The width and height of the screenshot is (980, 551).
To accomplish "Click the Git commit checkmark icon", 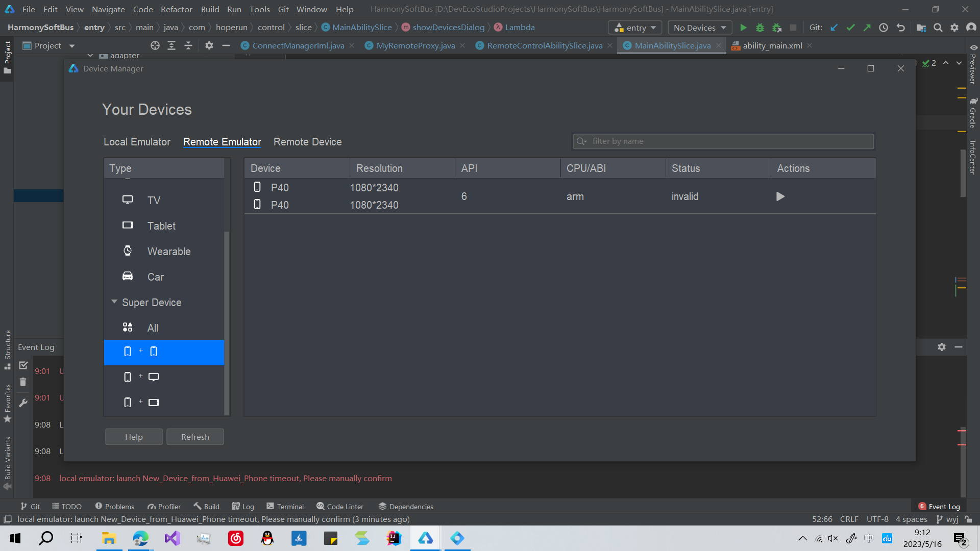I will pyautogui.click(x=850, y=28).
